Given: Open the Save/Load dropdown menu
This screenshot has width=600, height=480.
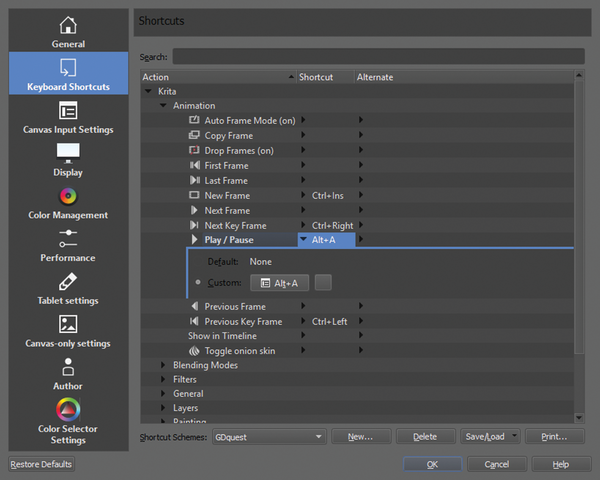Looking at the screenshot, I should pos(490,436).
